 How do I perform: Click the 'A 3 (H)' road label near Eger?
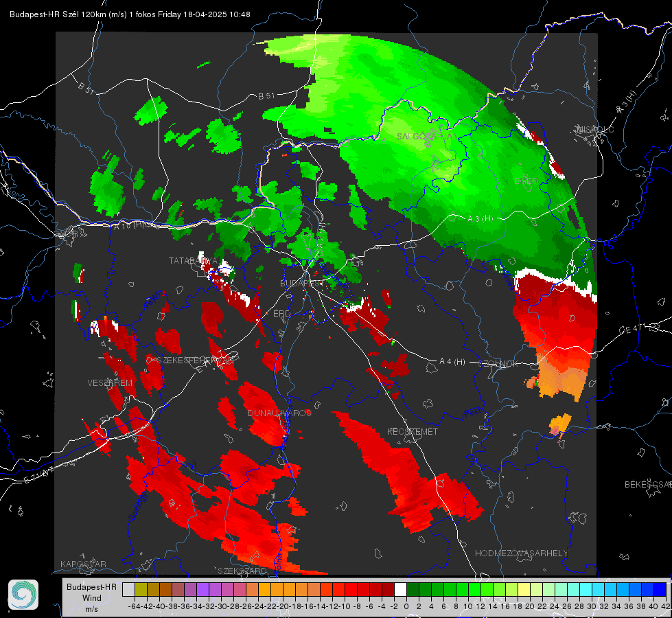click(480, 218)
